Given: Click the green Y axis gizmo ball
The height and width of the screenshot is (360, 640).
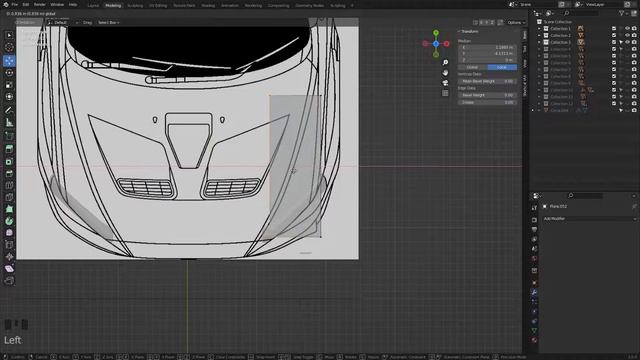Looking at the screenshot, I should pos(436,33).
